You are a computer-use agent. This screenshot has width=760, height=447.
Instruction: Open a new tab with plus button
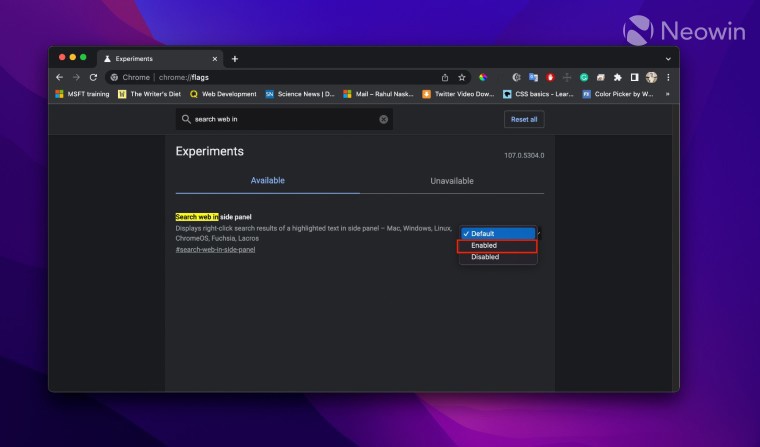[235, 59]
